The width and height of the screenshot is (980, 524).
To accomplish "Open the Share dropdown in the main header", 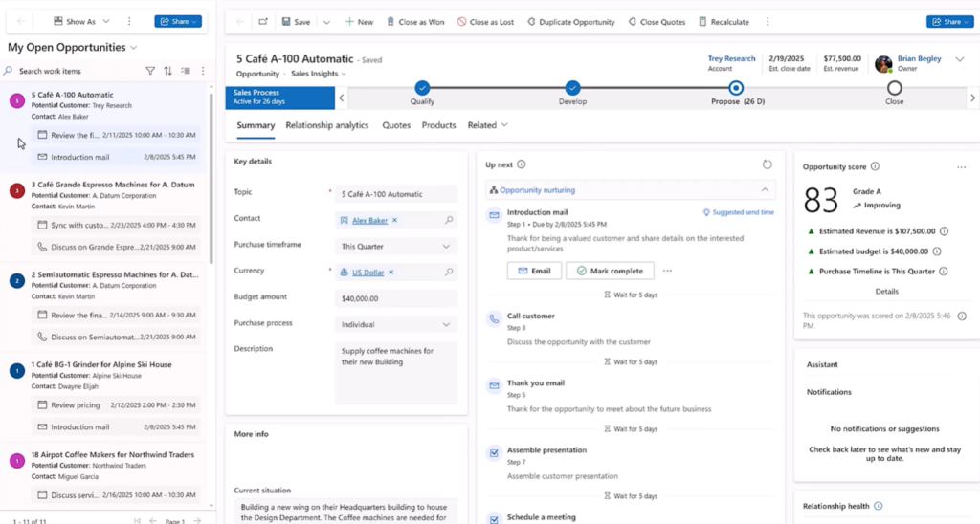I will 949,22.
